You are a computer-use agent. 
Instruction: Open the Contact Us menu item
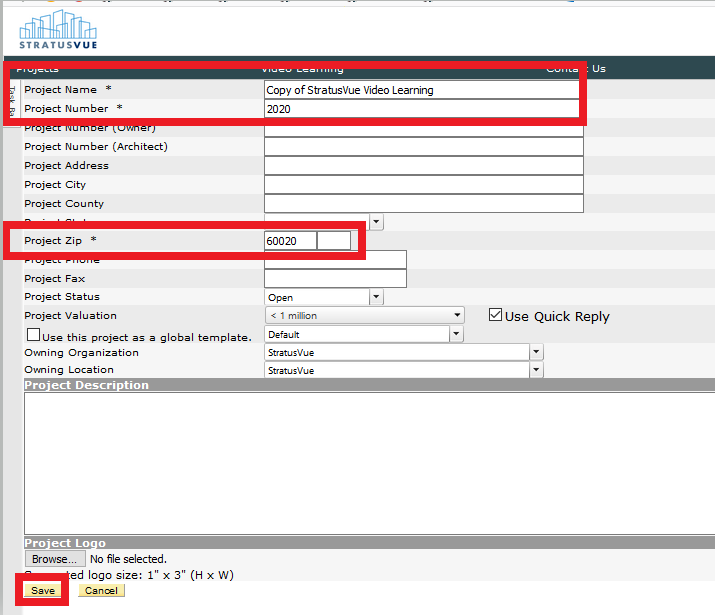tap(576, 69)
